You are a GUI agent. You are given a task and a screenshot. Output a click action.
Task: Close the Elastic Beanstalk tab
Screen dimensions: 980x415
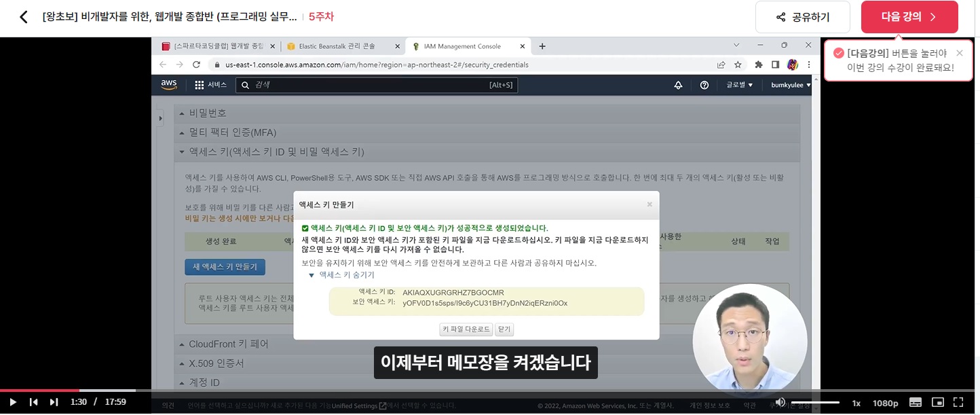click(x=398, y=46)
